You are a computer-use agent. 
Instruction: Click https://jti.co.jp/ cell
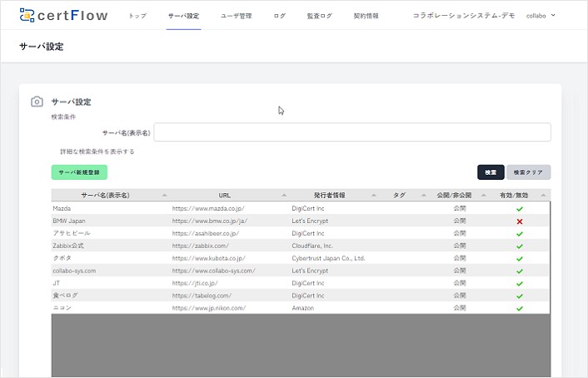pos(195,283)
